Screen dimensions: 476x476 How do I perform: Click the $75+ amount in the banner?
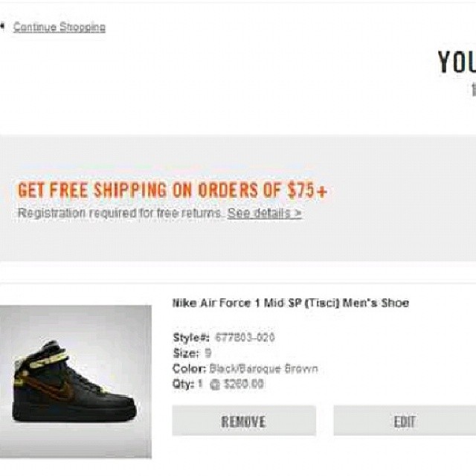point(307,190)
